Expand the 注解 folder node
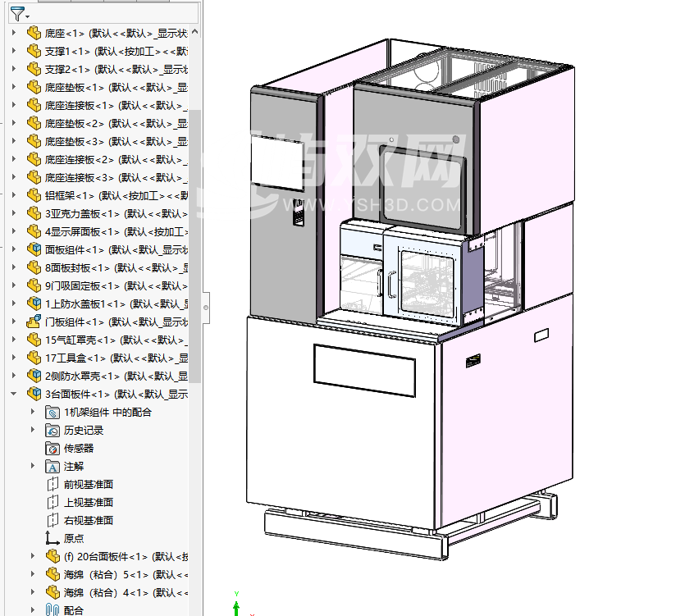Viewport: 685px width, 616px height. click(33, 466)
